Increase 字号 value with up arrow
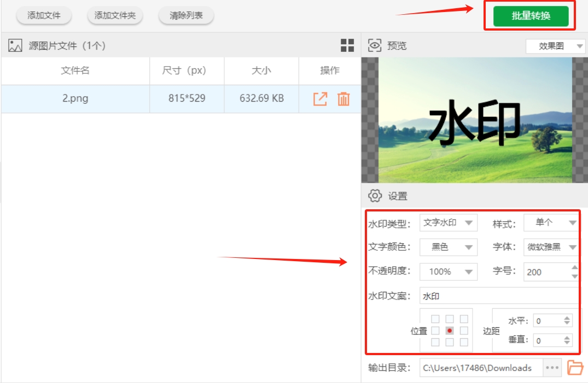Screen dimensions: 588x383 (x=574, y=268)
